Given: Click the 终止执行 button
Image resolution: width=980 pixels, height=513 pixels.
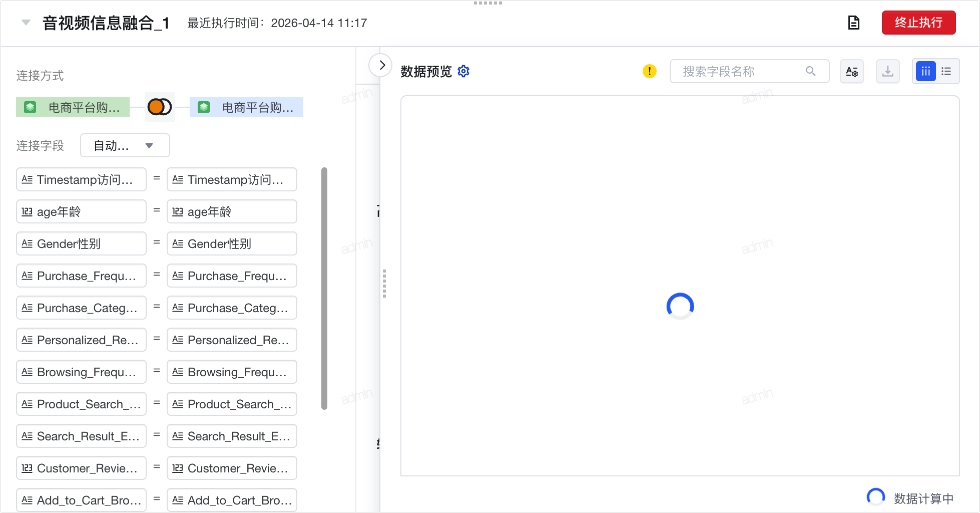Looking at the screenshot, I should click(918, 23).
